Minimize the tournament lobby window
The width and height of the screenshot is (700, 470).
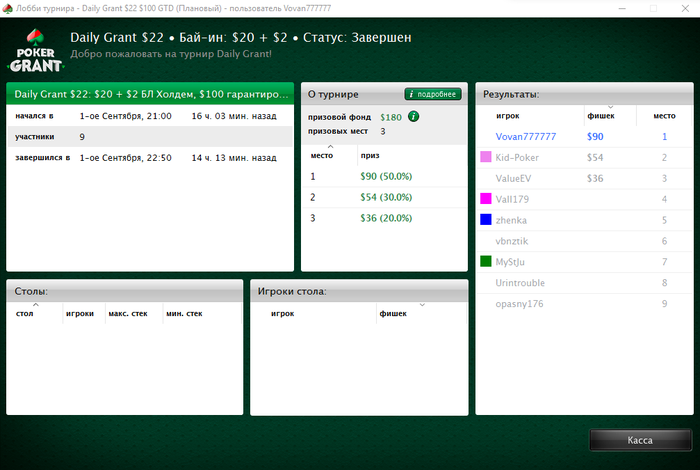point(622,8)
